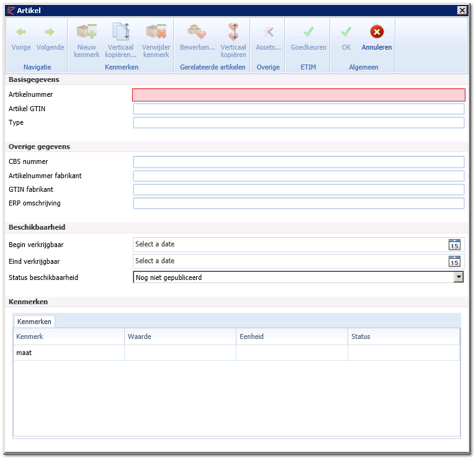Viewport: 476px width, 460px height.
Task: Click Verwijder kenmerk icon
Action: pos(156,32)
